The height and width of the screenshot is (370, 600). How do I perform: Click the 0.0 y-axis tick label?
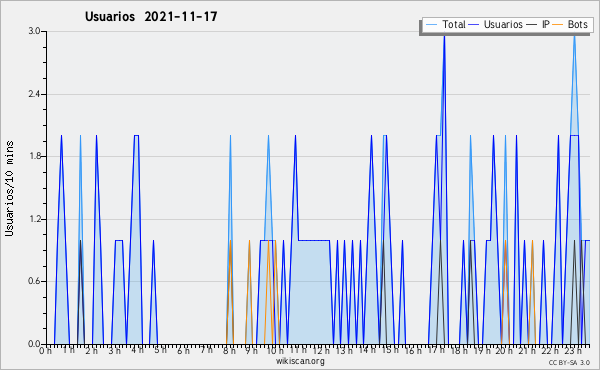34,344
